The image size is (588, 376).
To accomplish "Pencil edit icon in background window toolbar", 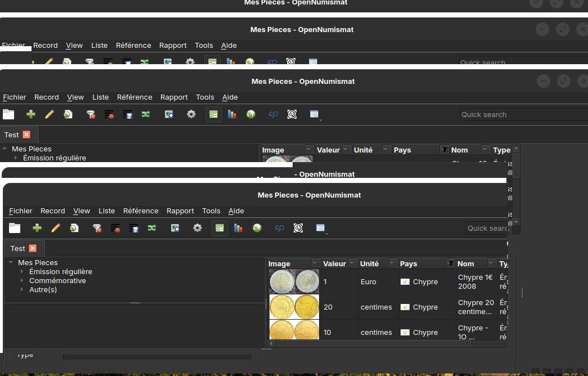I will click(x=50, y=114).
